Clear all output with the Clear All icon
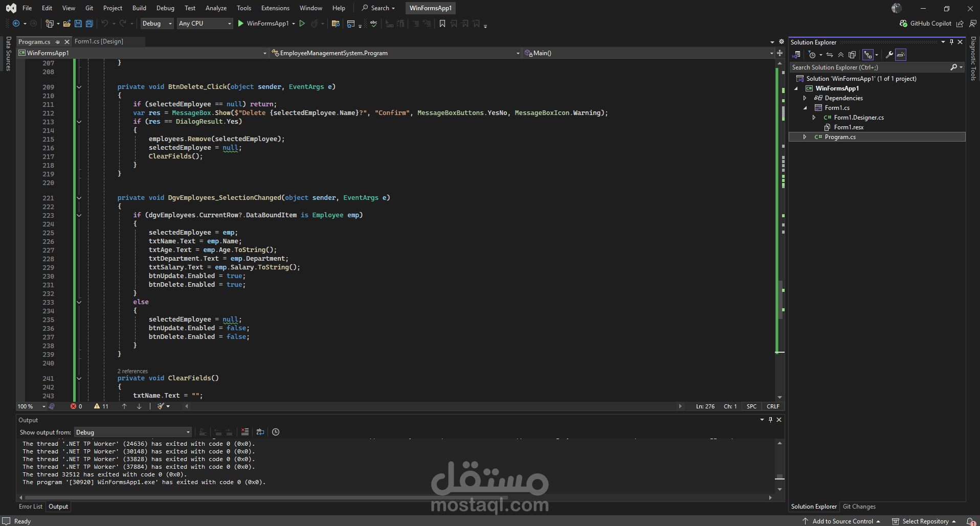 point(245,432)
